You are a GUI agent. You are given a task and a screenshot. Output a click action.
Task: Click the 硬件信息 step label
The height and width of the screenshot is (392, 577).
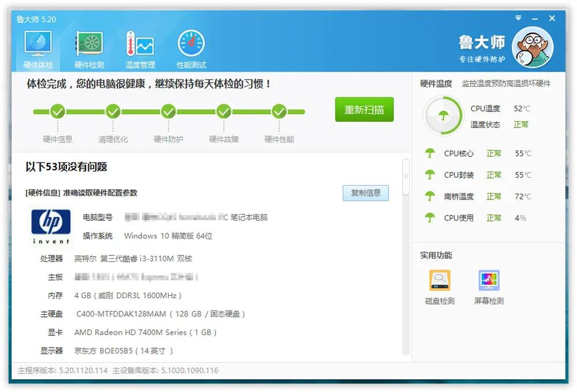(x=58, y=139)
